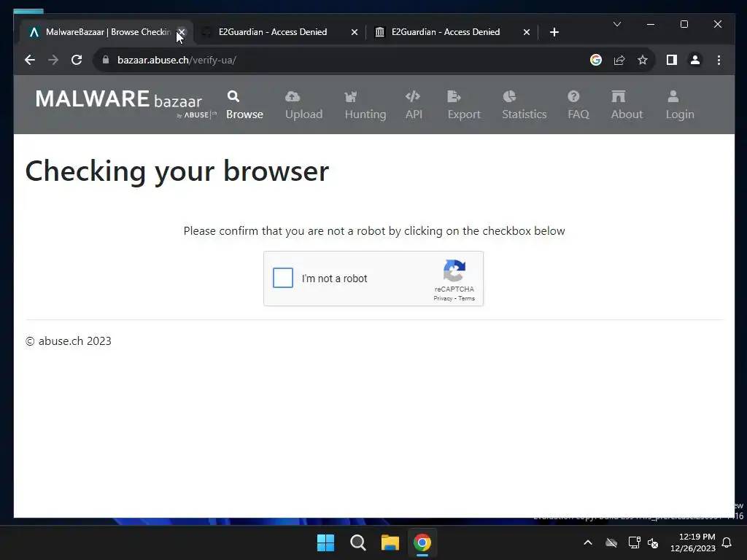This screenshot has width=747, height=560.
Task: Click the Statistics menu label
Action: [524, 114]
